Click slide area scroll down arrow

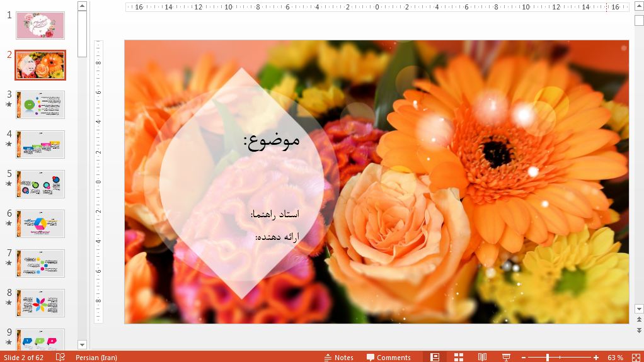(x=639, y=308)
